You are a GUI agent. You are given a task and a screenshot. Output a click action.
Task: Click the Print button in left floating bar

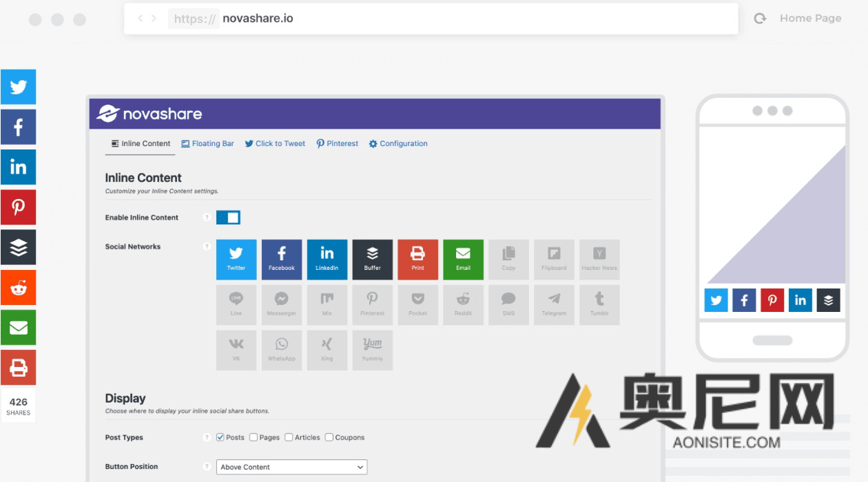(18, 367)
